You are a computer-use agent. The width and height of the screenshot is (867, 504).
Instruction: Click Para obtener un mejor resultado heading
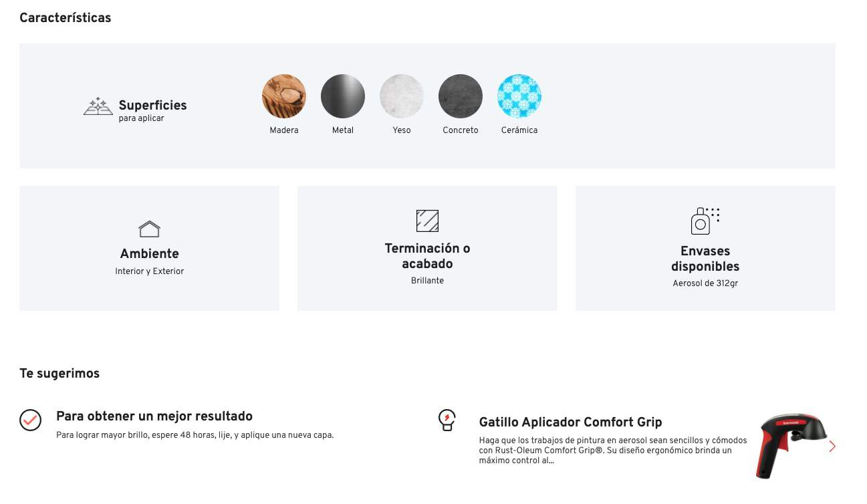(154, 416)
